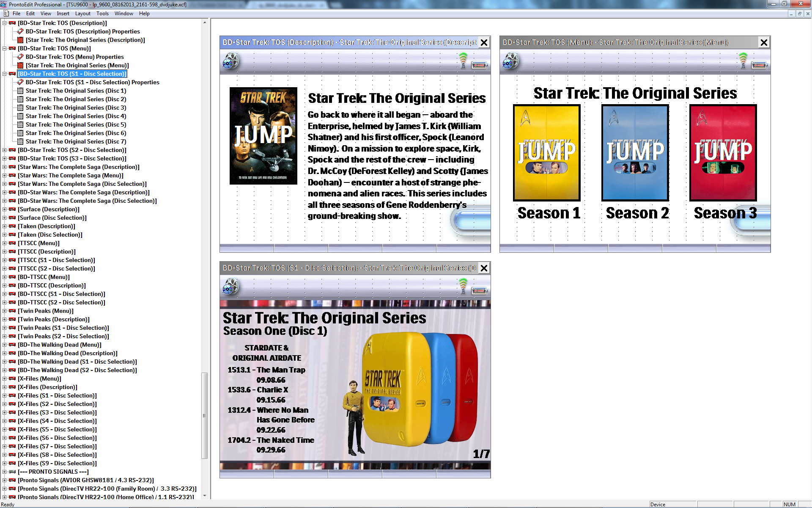Expand TTSCC (Menu) tree node
The width and height of the screenshot is (812, 508).
pyautogui.click(x=4, y=243)
